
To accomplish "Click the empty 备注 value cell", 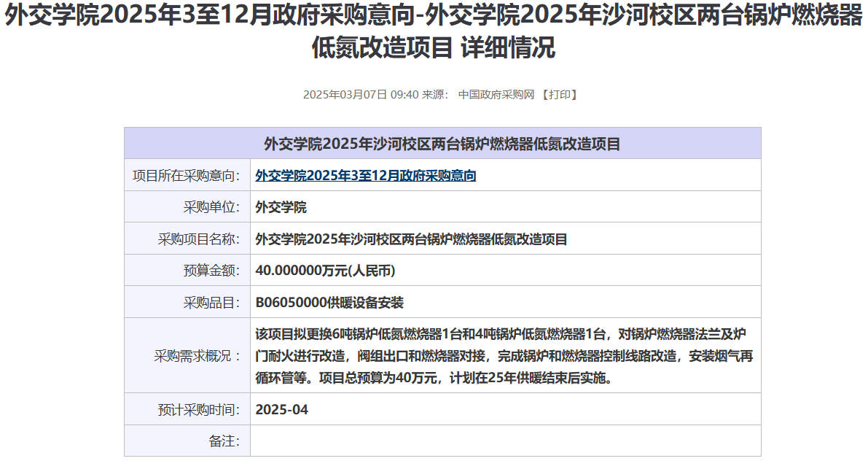I will click(505, 441).
